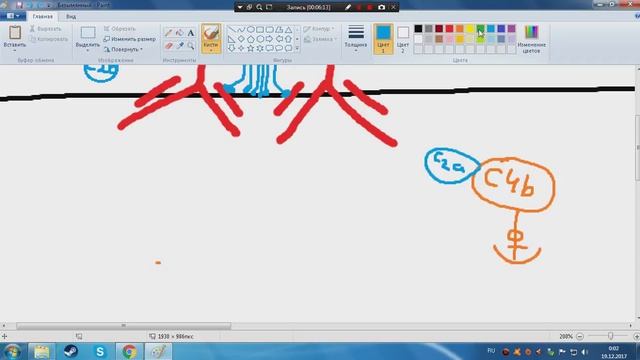This screenshot has height=360, width=640.
Task: Open the recorder toolbar dropdown arrow
Action: 240,7
